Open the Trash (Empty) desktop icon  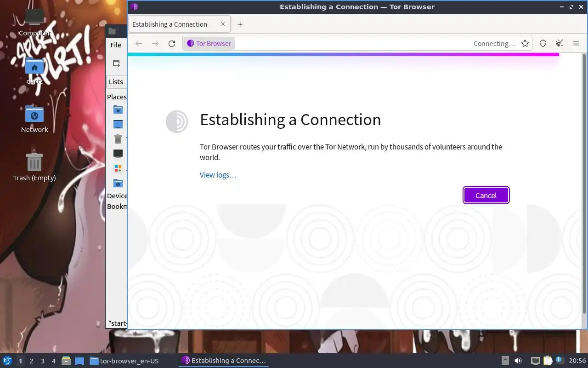click(34, 167)
